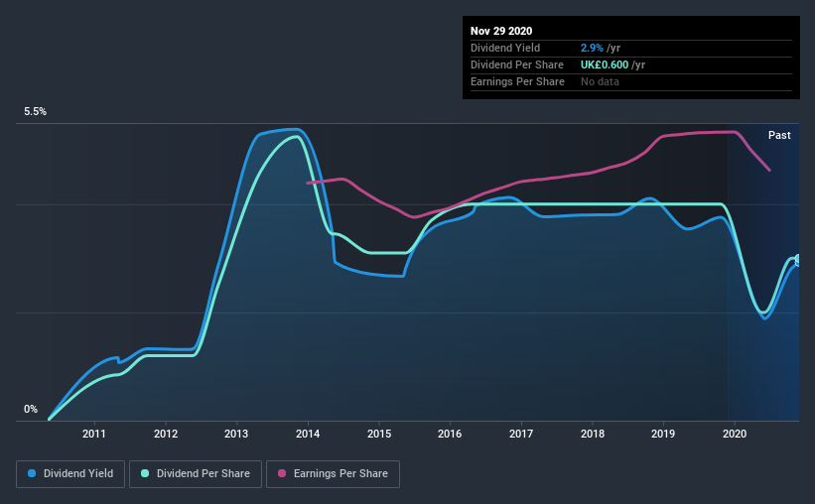
Task: Select the 2011 x-axis label
Action: pos(94,434)
